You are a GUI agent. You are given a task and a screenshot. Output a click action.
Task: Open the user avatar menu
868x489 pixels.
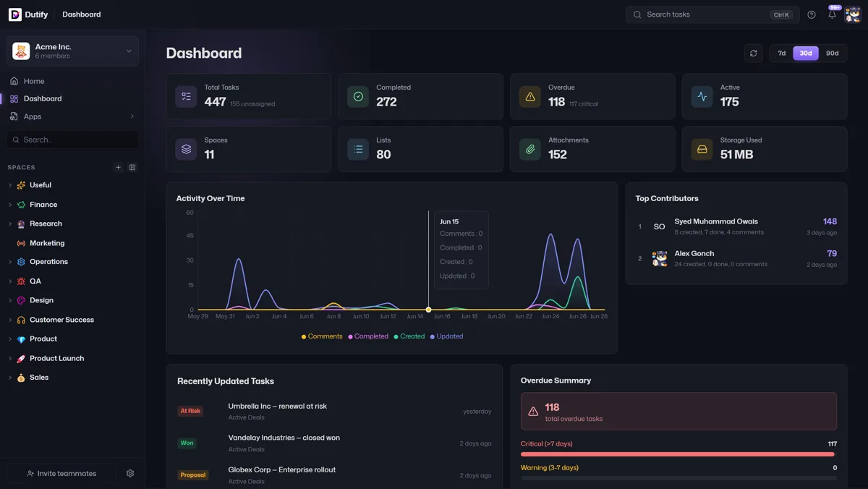[853, 14]
